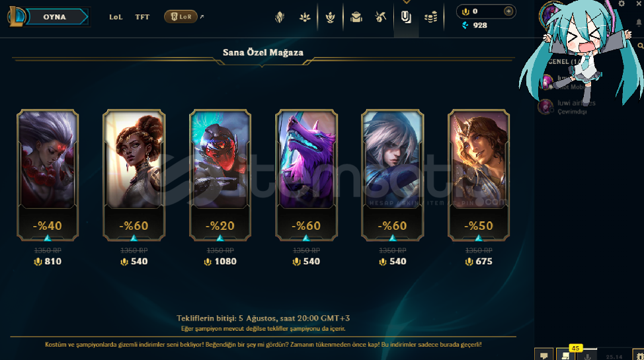Switch to the TFT tab
This screenshot has width=644, height=360.
(142, 17)
